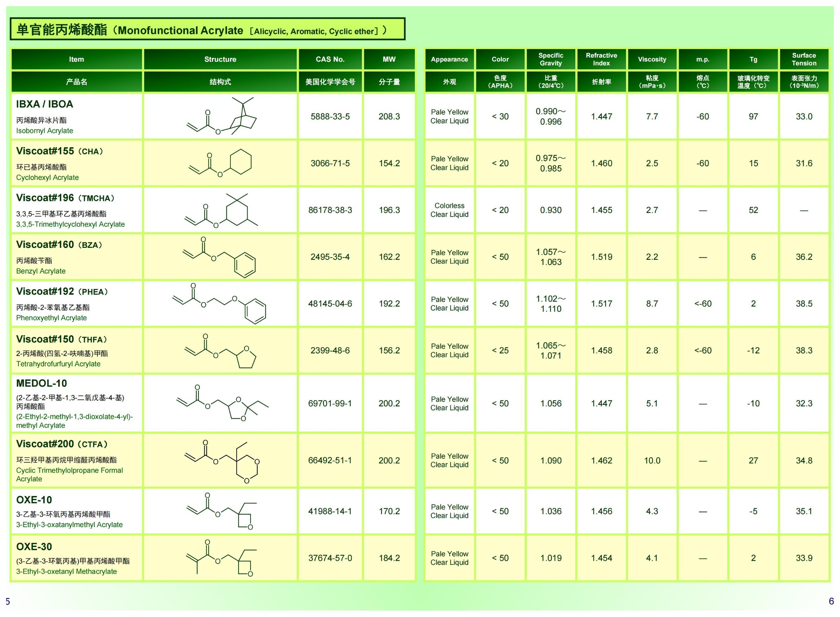
Task: Select the OXE-10 oxetane structure diagram
Action: tap(221, 511)
